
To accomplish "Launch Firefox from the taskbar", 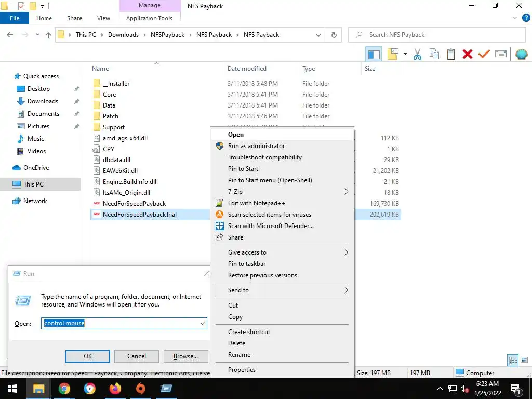I will click(x=115, y=389).
